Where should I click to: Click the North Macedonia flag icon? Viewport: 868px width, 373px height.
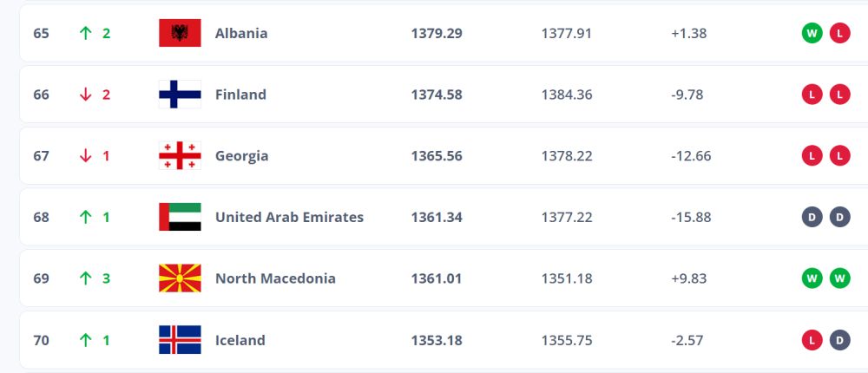pos(180,278)
